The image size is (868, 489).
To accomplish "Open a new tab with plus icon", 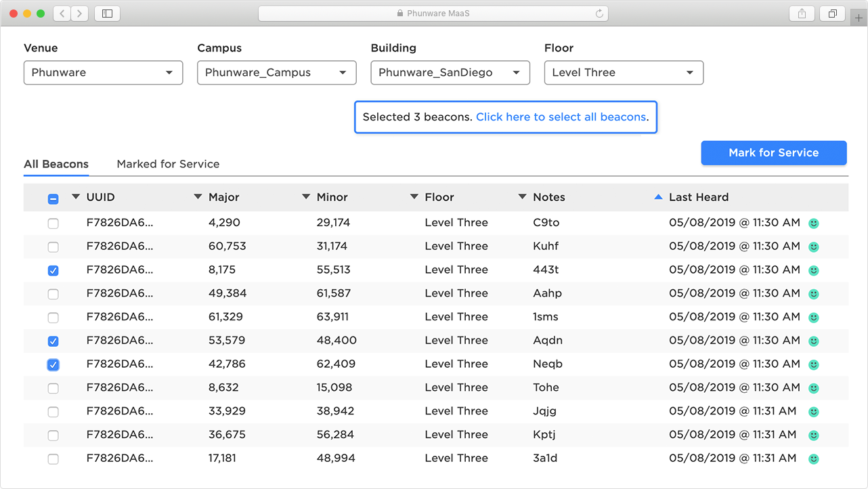I will tap(859, 18).
